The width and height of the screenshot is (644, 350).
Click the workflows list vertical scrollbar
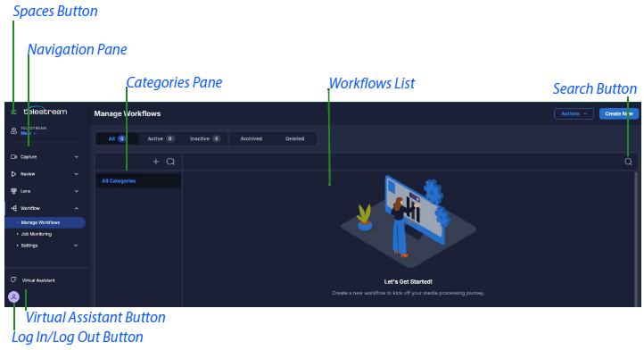(x=636, y=238)
